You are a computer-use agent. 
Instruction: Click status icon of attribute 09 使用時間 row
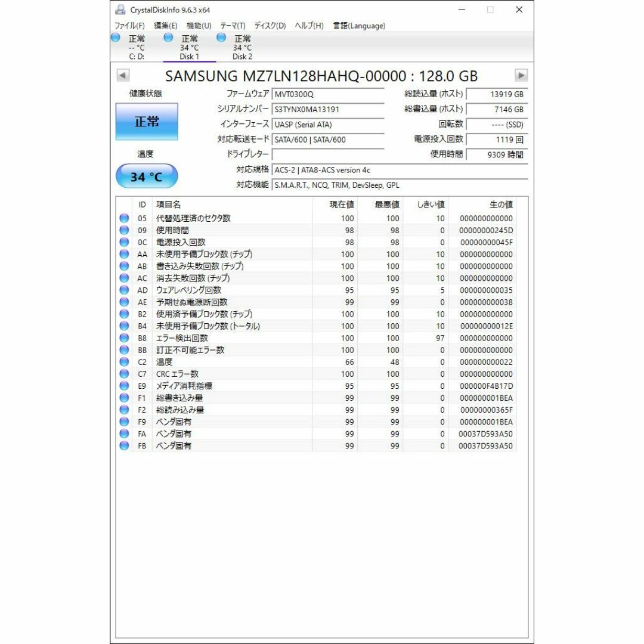pyautogui.click(x=124, y=230)
